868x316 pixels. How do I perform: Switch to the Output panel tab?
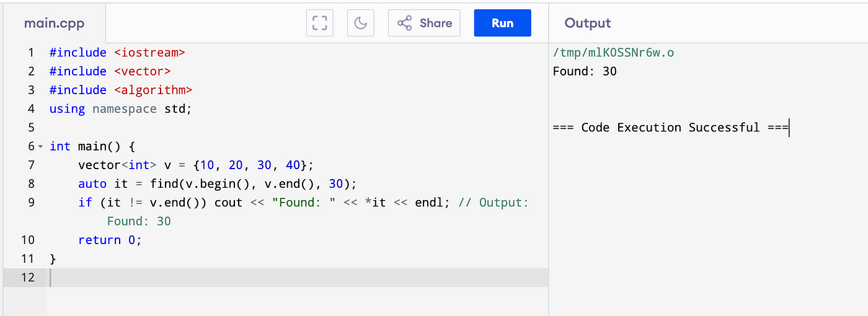pyautogui.click(x=588, y=24)
